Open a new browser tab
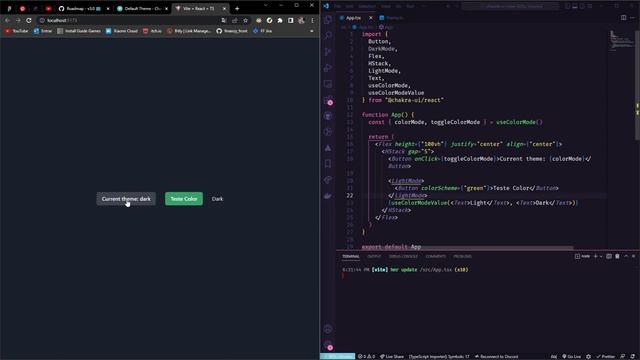Viewport: 640px width, 360px height. 237,8
